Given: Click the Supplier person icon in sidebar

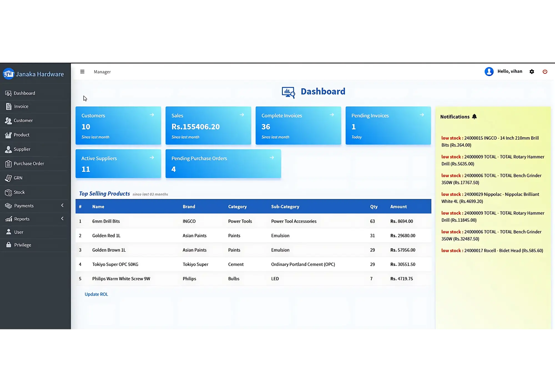Looking at the screenshot, I should click(x=8, y=149).
